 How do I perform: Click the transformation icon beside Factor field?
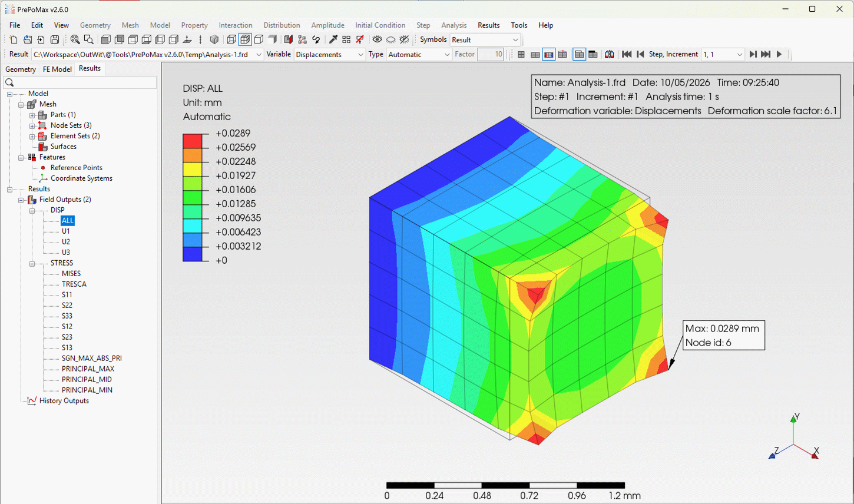pyautogui.click(x=610, y=54)
